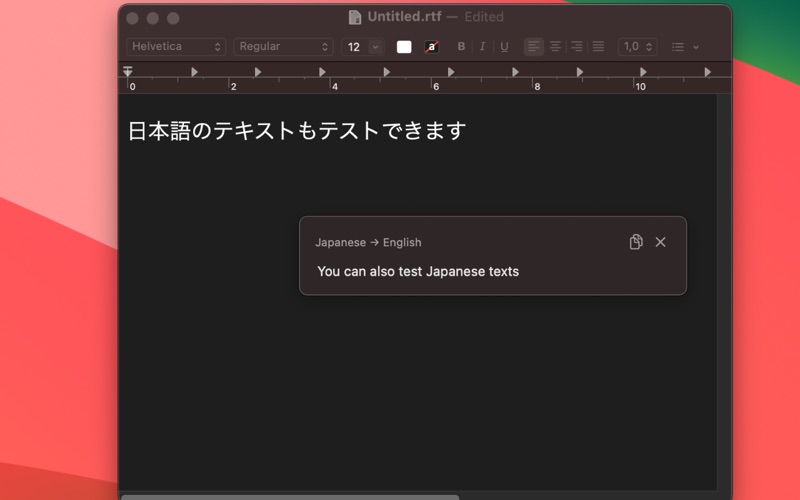
Task: Toggle italic formatting
Action: click(482, 46)
